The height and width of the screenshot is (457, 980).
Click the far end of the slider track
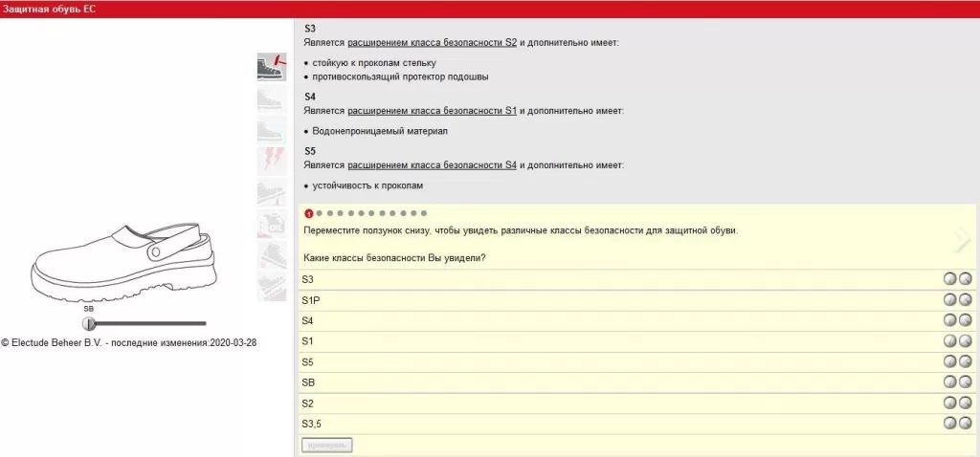point(203,323)
